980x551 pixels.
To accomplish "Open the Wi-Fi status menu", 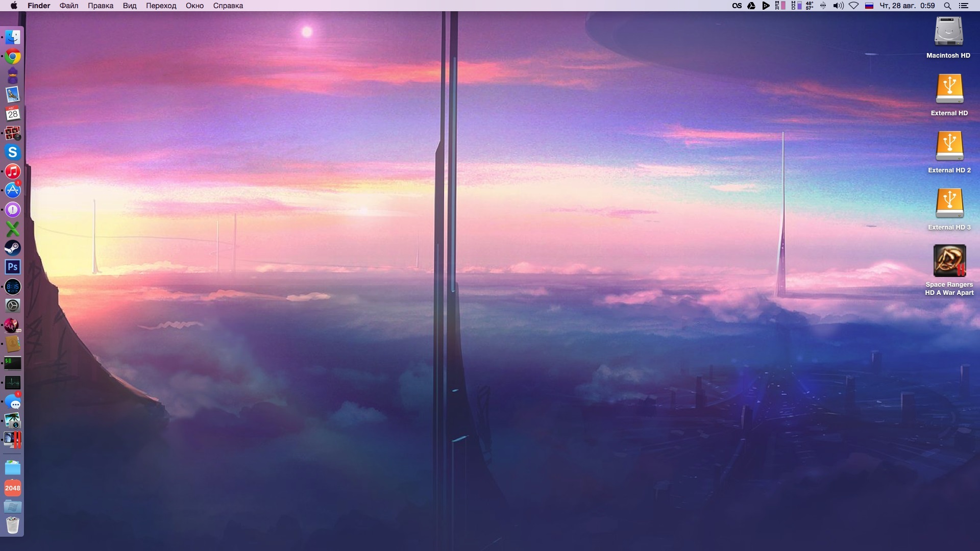I will (853, 6).
